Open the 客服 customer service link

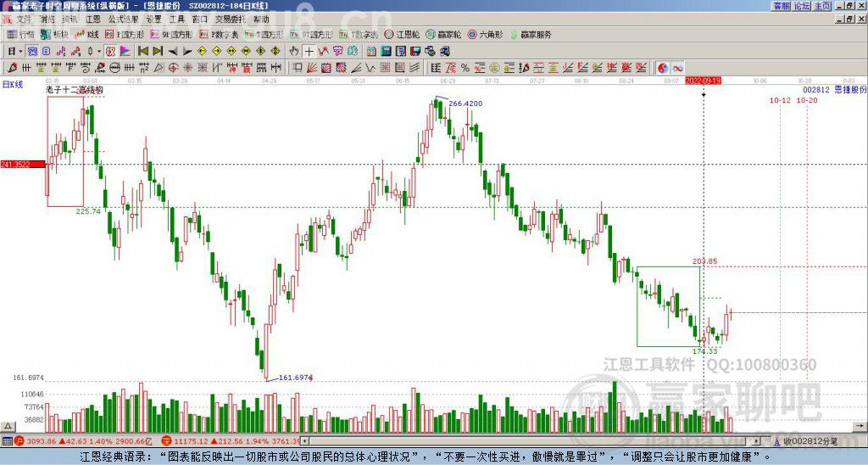pos(782,6)
